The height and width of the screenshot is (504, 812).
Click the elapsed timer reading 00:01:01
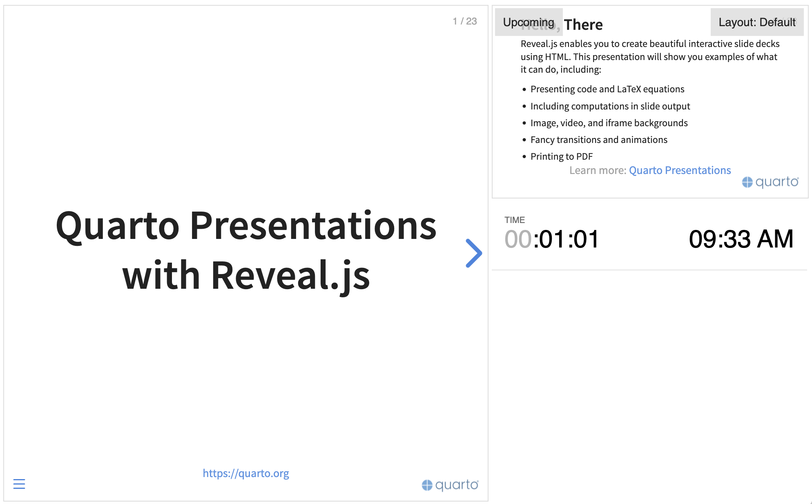551,239
